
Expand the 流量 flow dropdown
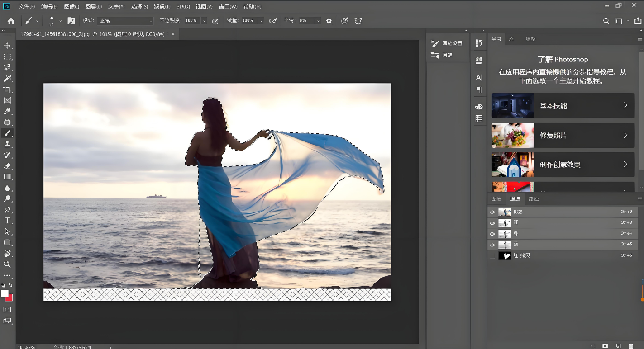pyautogui.click(x=261, y=21)
